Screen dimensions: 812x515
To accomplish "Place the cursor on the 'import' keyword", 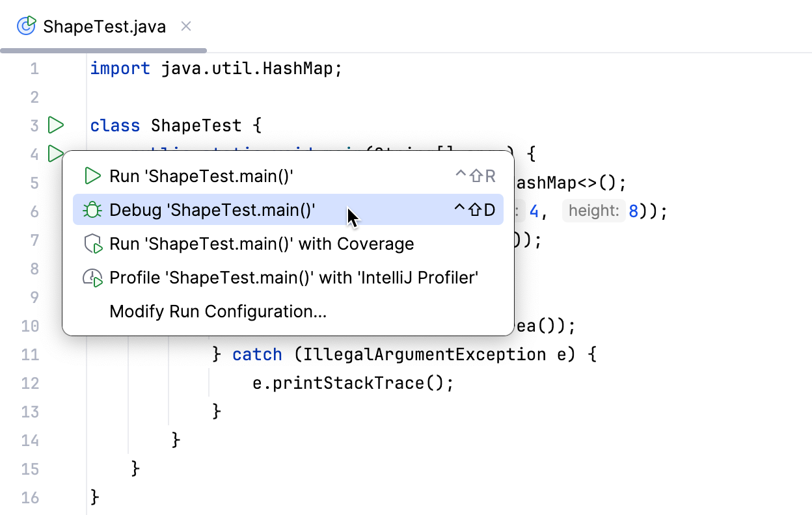I will (120, 68).
